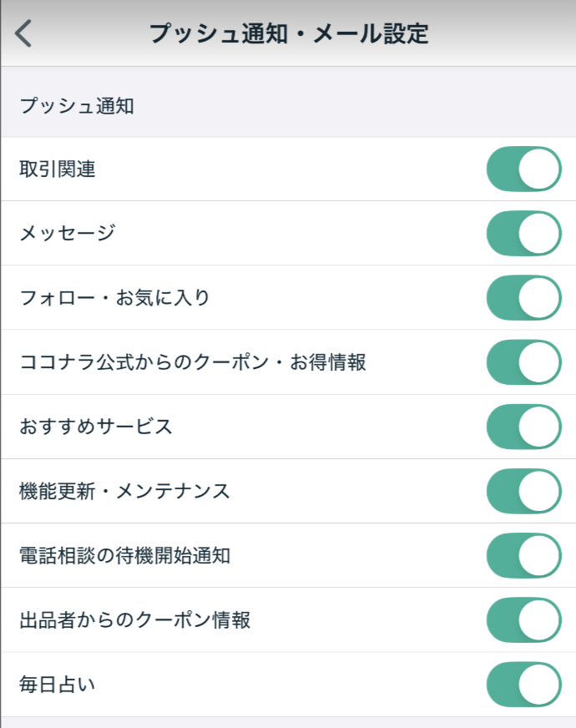Click the 出品者からのクーポン情報 label
Image resolution: width=576 pixels, height=728 pixels.
point(134,620)
